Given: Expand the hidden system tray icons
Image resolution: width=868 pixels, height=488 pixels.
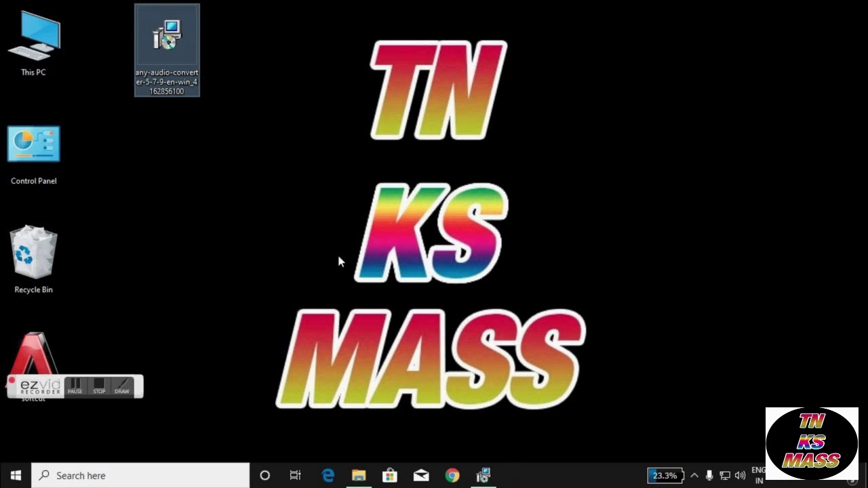Looking at the screenshot, I should [x=694, y=475].
